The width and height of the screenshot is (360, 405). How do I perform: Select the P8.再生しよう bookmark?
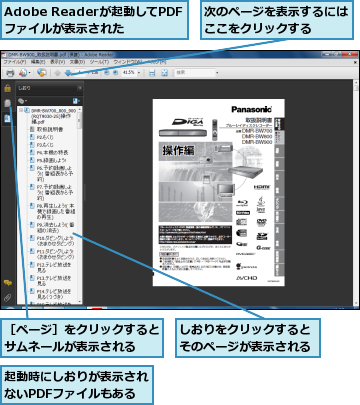tap(56, 211)
